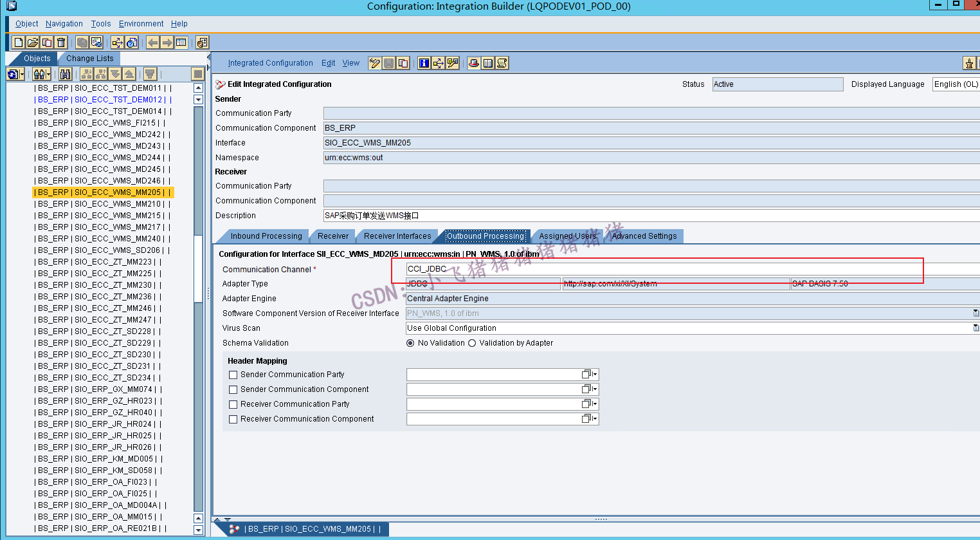Select the No Validation radio button
The image size is (980, 540).
click(410, 343)
